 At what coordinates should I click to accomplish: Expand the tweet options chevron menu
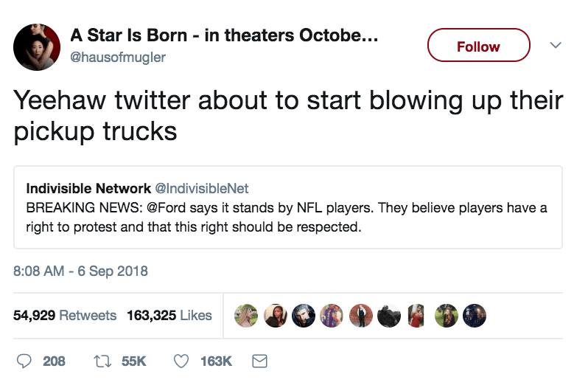tap(556, 46)
